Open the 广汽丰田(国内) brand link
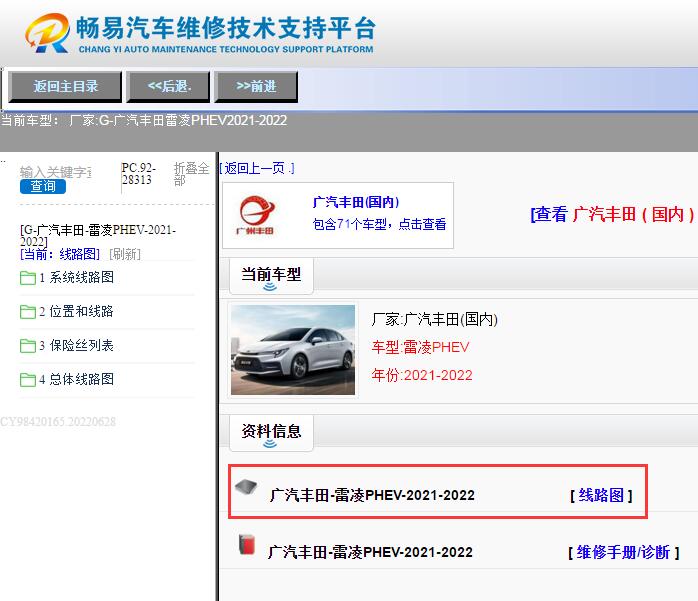Screen dimensions: 698x601 tap(356, 202)
